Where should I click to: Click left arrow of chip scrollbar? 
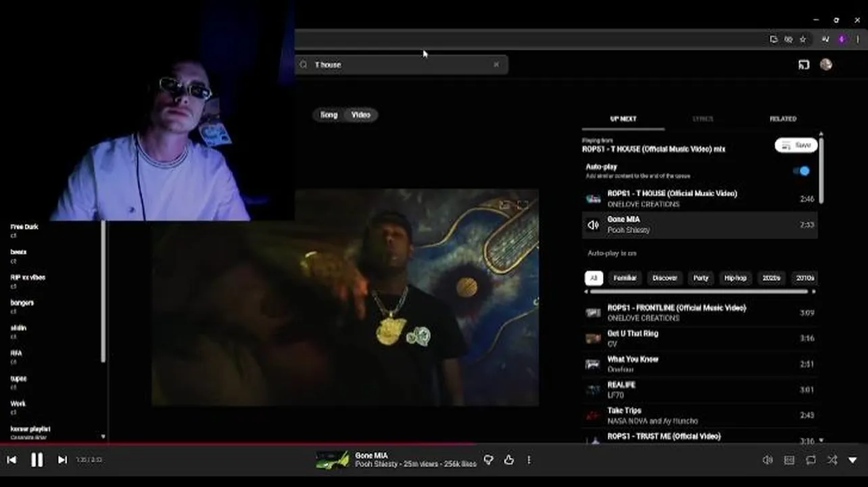click(x=586, y=292)
